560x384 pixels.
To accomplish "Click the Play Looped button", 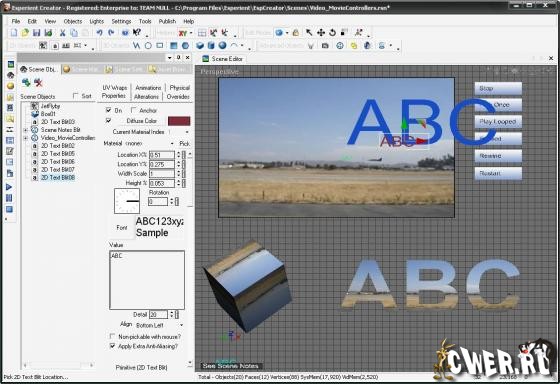I will pos(498,121).
